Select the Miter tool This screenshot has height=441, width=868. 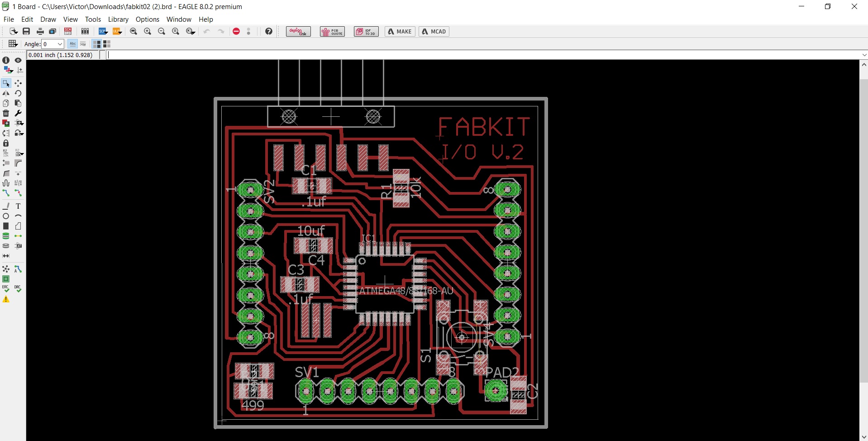[18, 163]
